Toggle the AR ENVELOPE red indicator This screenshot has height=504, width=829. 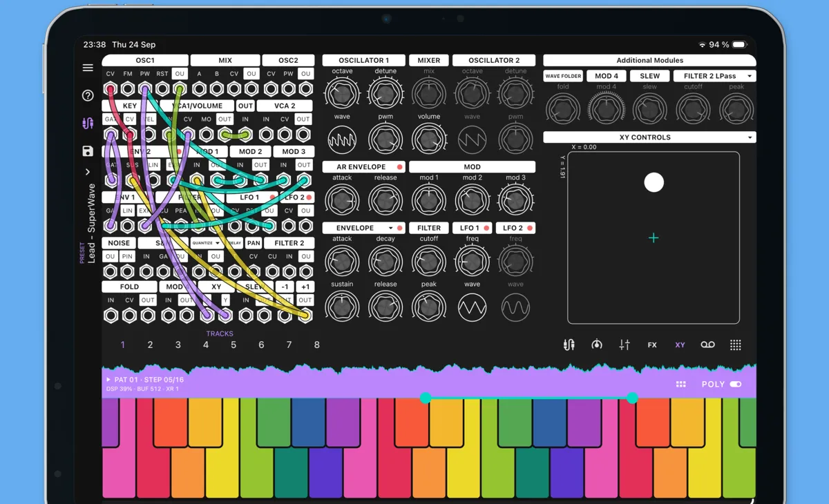pyautogui.click(x=399, y=167)
